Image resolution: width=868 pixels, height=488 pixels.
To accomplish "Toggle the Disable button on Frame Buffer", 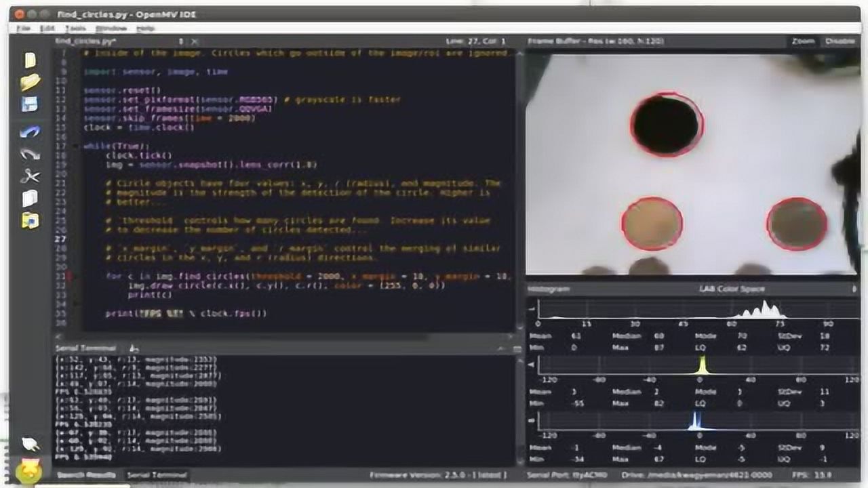I will click(840, 41).
